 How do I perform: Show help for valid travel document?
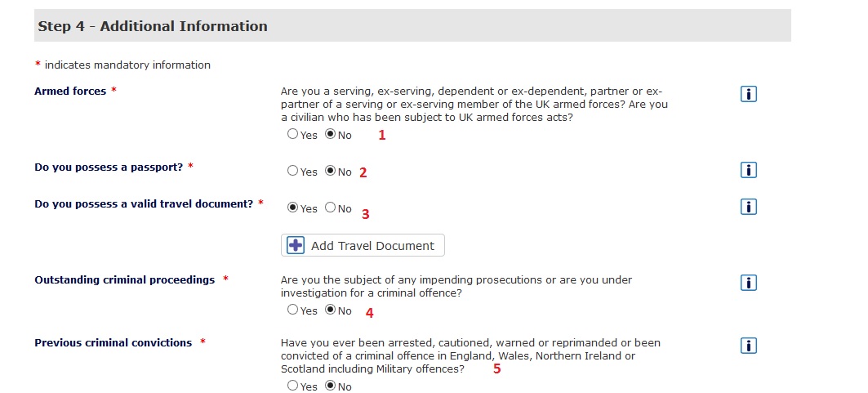pos(748,207)
